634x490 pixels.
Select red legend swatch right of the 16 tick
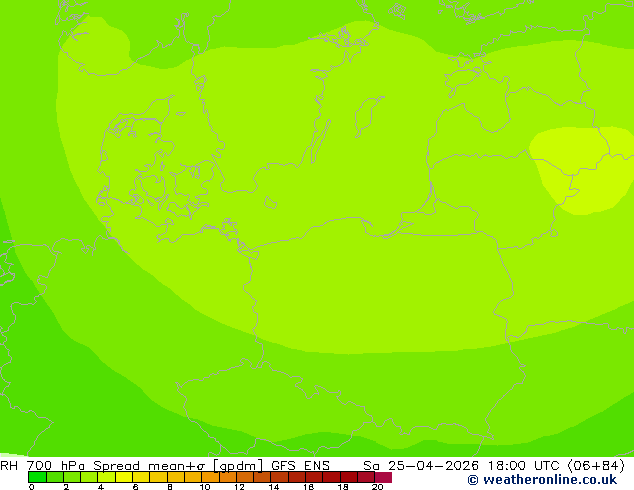[314, 477]
